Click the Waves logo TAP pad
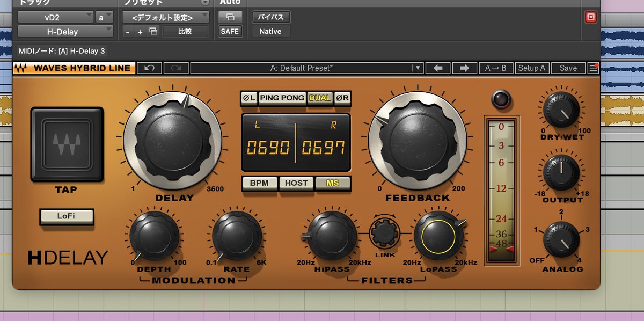This screenshot has width=644, height=321. [67, 145]
